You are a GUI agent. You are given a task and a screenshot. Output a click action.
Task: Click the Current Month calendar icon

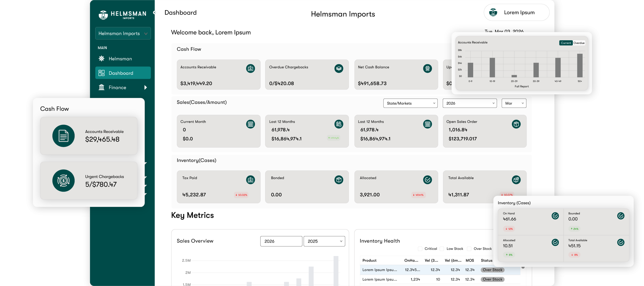(251, 124)
